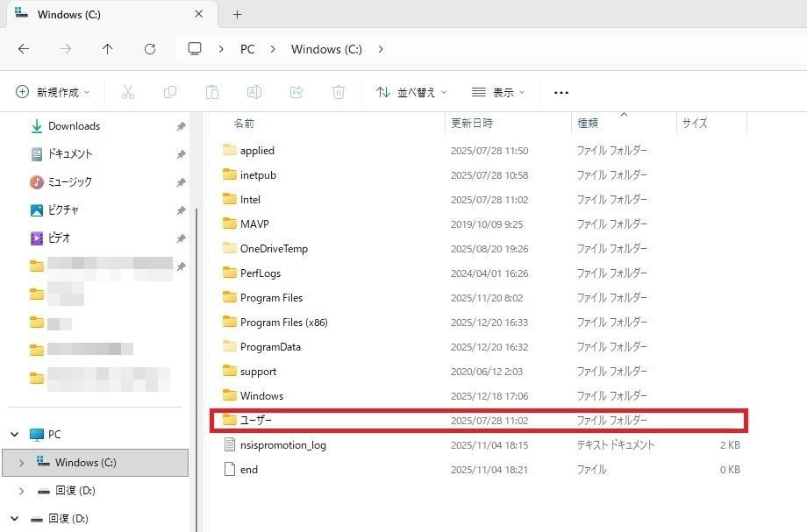Sort by 更新日時 column header
807x532 pixels.
pyautogui.click(x=472, y=124)
